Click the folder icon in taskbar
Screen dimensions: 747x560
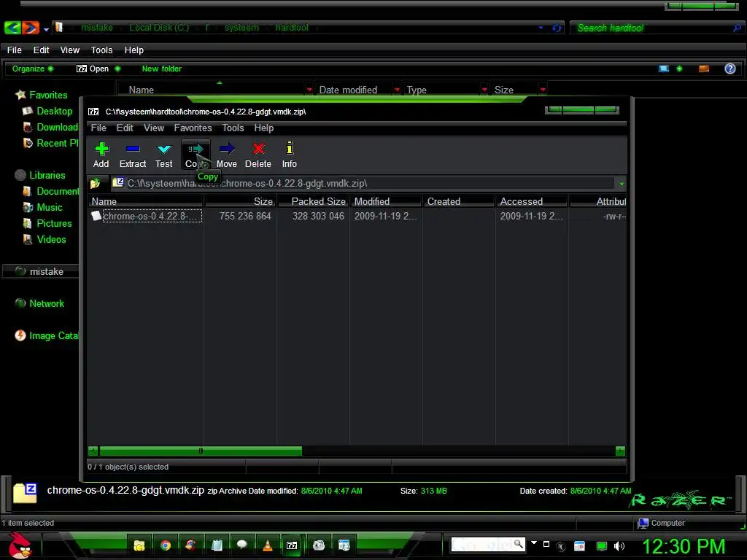pyautogui.click(x=139, y=545)
